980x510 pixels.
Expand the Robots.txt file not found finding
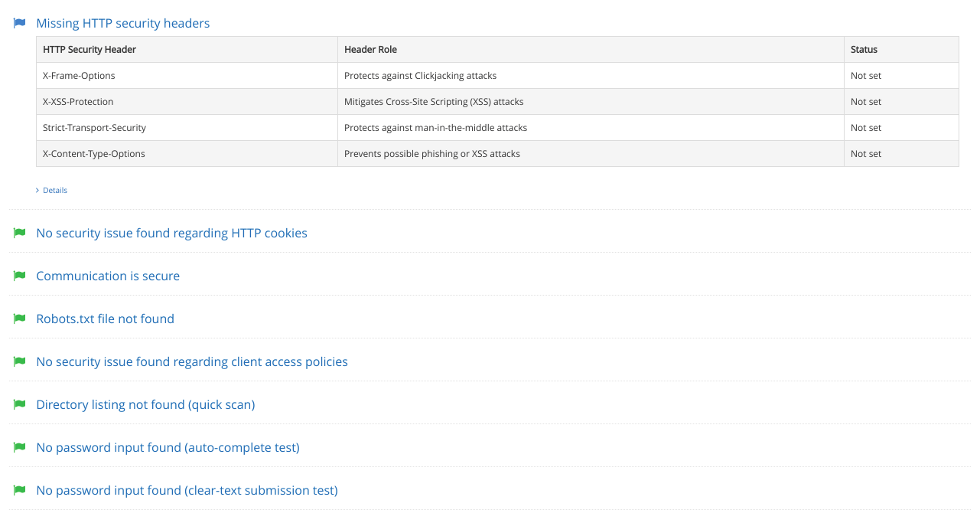pos(105,319)
